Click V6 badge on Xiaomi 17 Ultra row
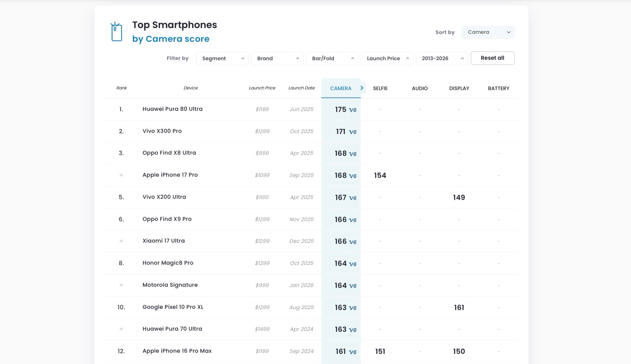Viewport: 631px width, 364px height. [353, 242]
